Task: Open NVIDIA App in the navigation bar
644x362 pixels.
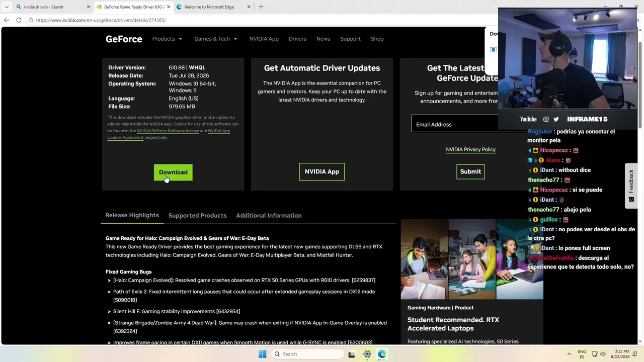Action: (264, 39)
